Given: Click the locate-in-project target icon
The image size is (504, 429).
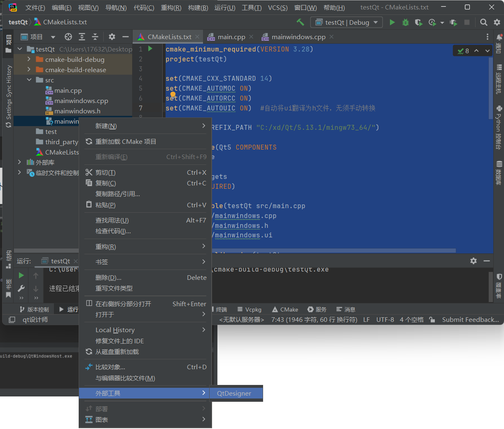Looking at the screenshot, I should (68, 37).
